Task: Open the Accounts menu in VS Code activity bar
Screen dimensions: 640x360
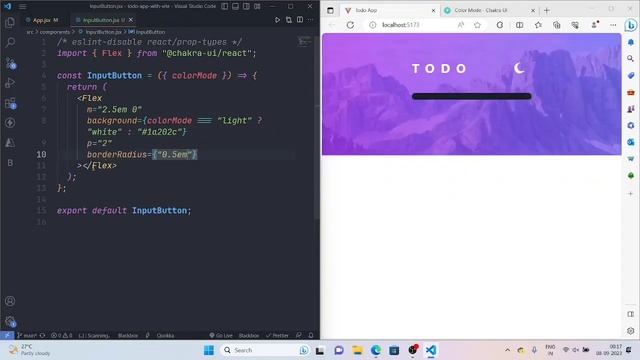Action: coord(10,301)
